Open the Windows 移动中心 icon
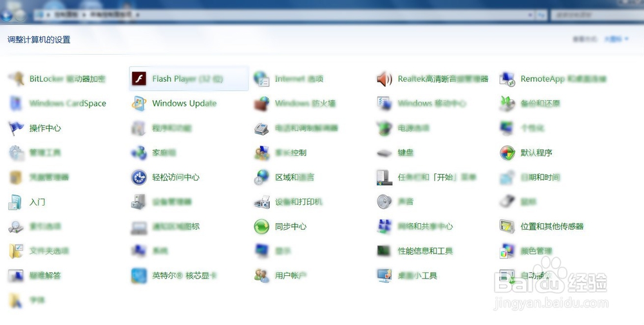This screenshot has width=644, height=325. point(384,103)
